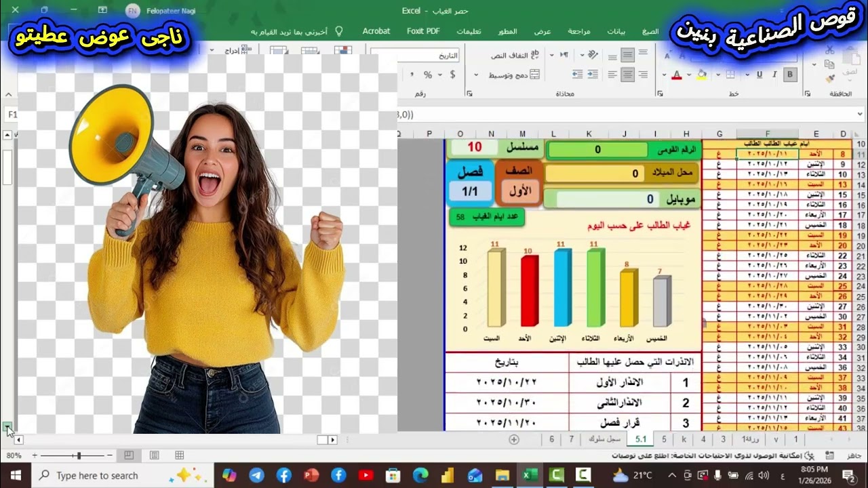Click the Name Box showing F1
The width and height of the screenshot is (868, 488).
12,115
